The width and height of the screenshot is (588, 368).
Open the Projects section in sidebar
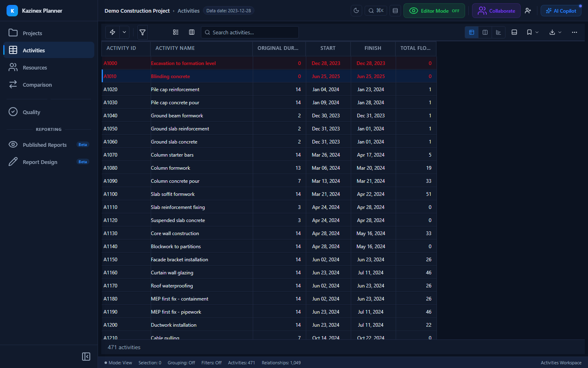point(49,33)
